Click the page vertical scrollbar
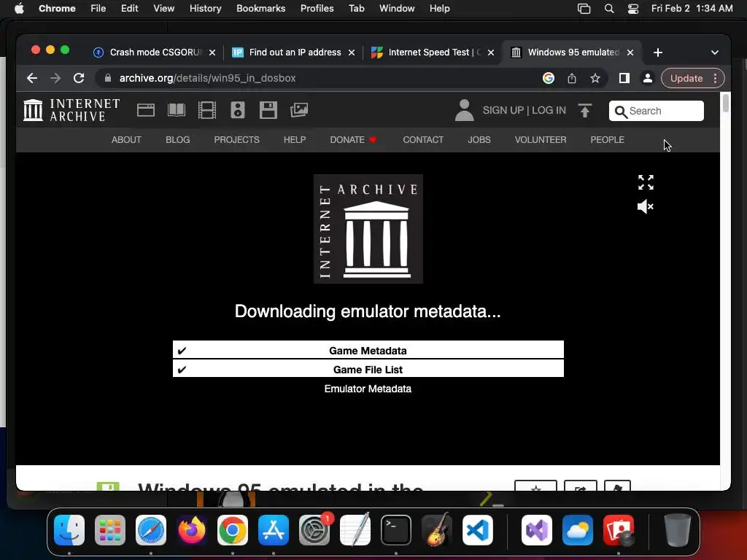 [x=725, y=103]
